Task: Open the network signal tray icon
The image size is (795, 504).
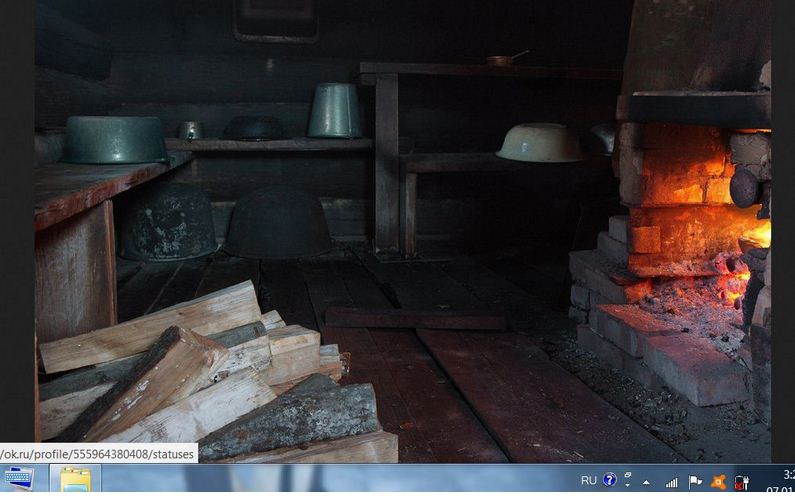Action: (671, 482)
